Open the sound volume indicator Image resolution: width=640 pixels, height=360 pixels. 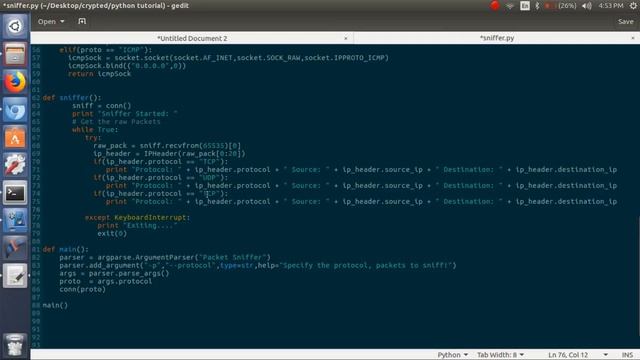point(587,6)
